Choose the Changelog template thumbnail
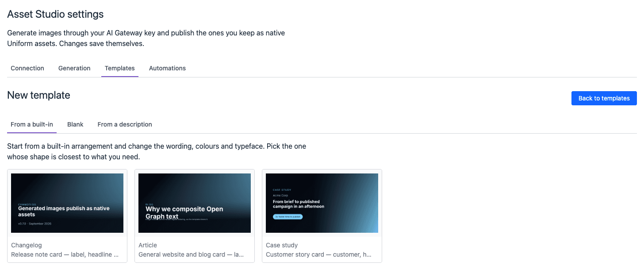 [67, 203]
